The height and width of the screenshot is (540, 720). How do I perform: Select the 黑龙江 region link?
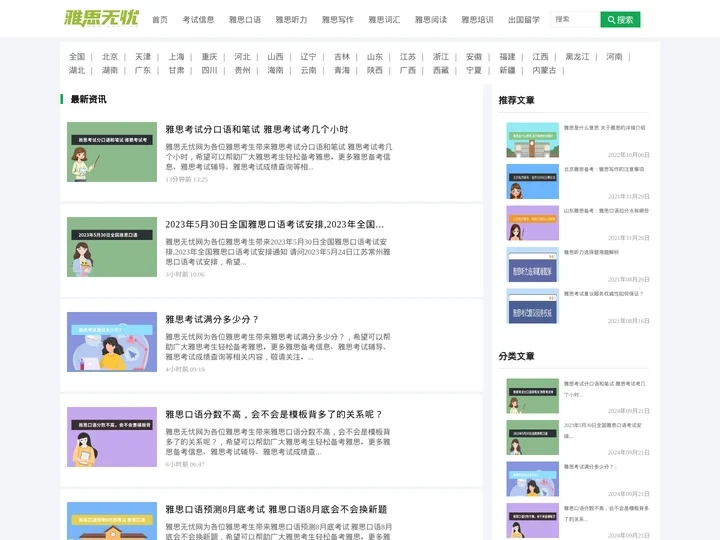tap(577, 56)
